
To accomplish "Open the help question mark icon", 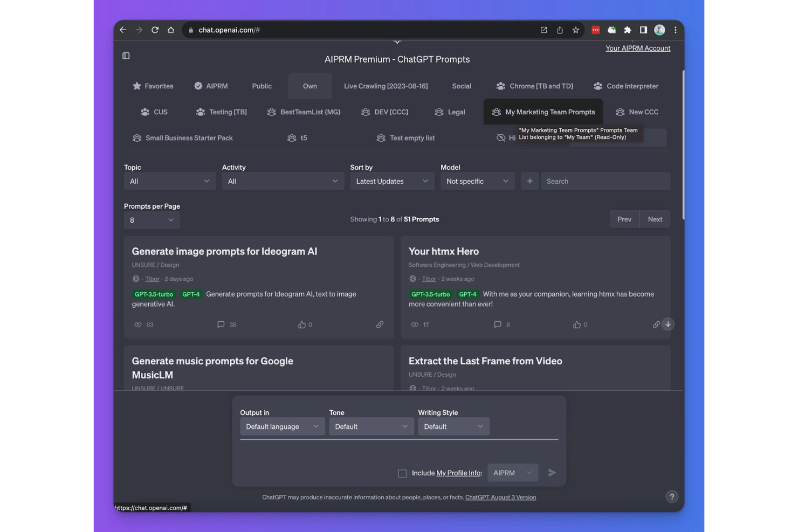I will pos(672,496).
